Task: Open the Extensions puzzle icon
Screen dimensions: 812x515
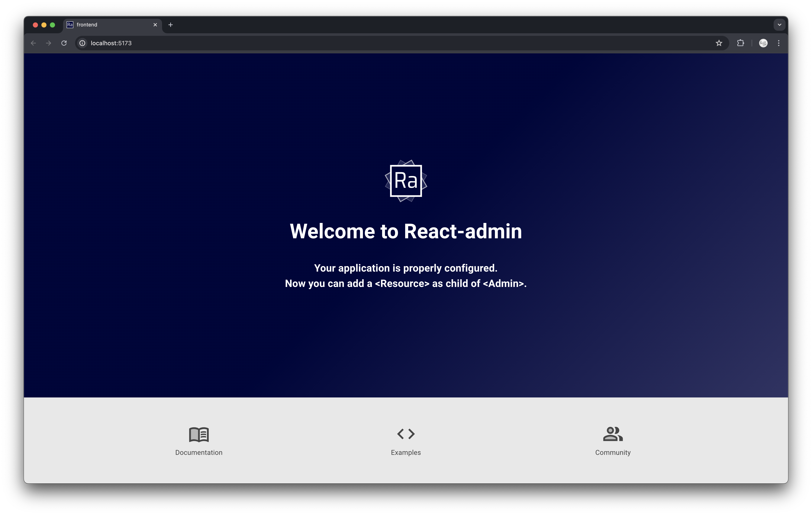Action: click(x=741, y=43)
